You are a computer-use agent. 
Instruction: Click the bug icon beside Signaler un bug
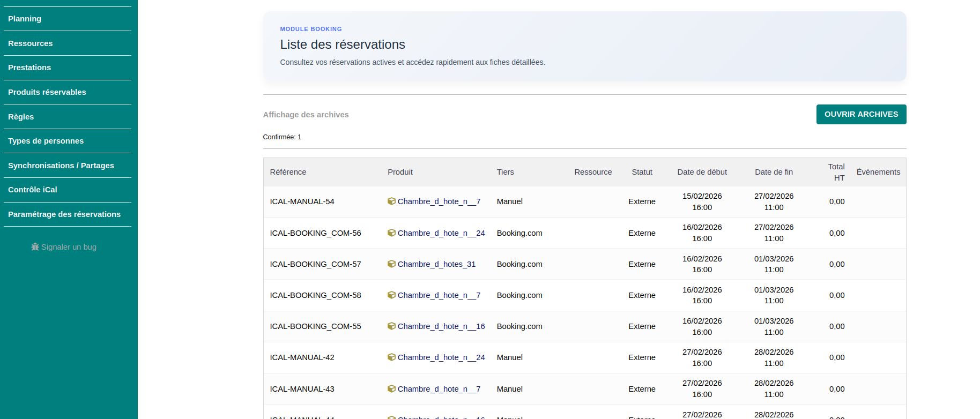pos(35,247)
